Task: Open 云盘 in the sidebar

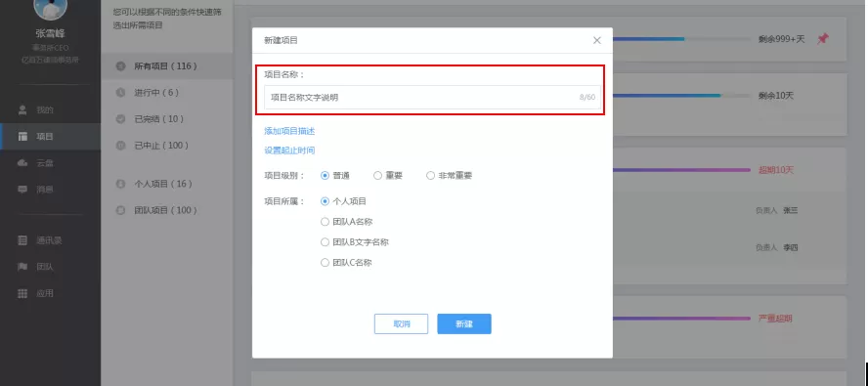Action: pos(51,163)
